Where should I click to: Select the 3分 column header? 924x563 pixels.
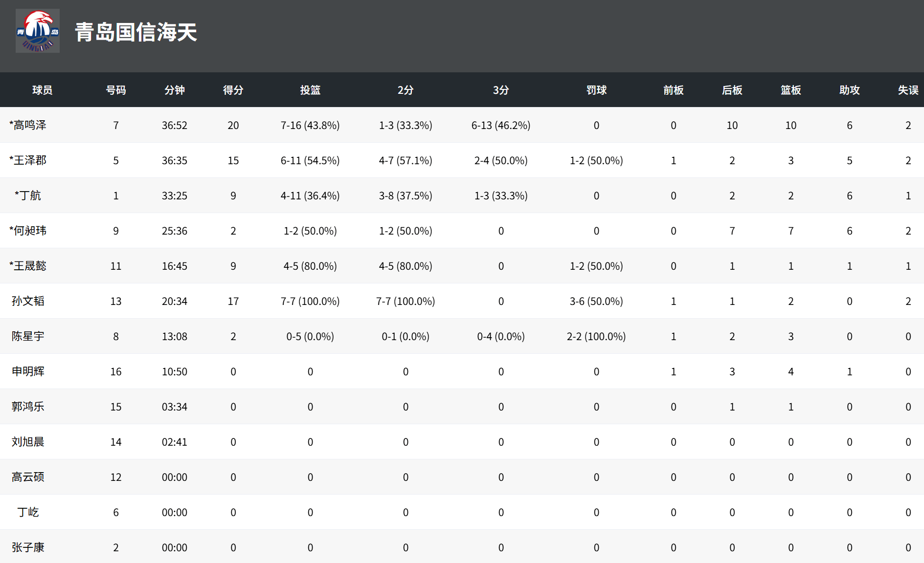click(501, 90)
